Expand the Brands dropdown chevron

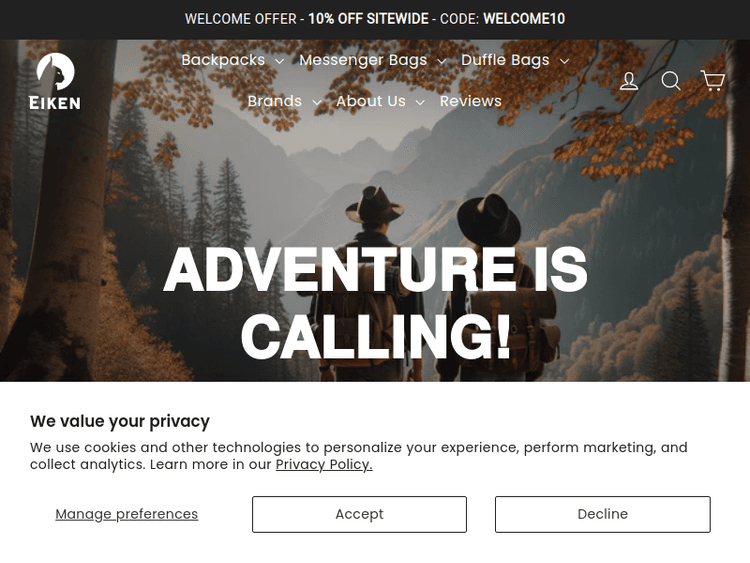coord(317,102)
